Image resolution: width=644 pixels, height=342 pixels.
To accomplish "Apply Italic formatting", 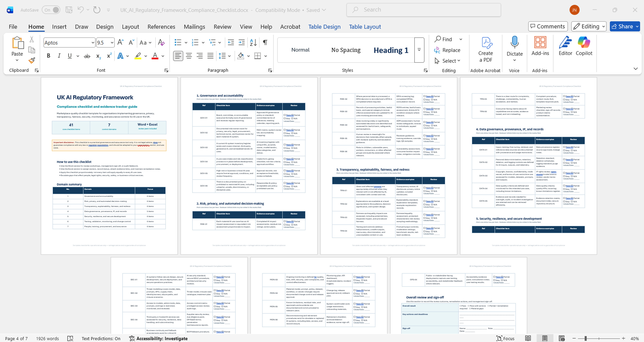I will [x=59, y=56].
